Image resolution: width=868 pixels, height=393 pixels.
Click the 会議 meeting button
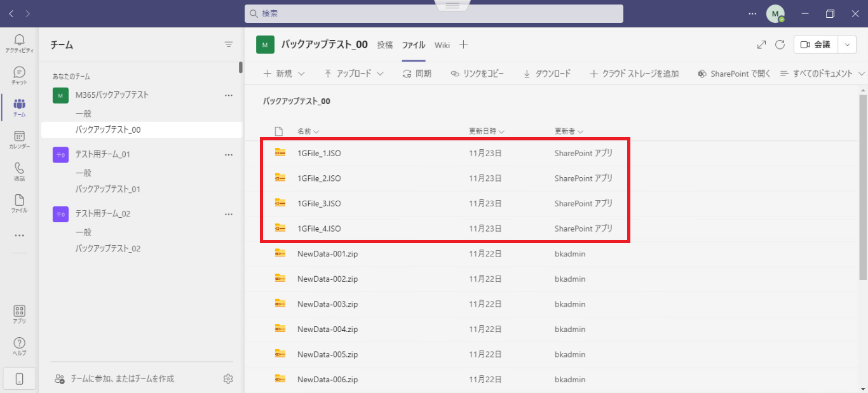click(815, 44)
